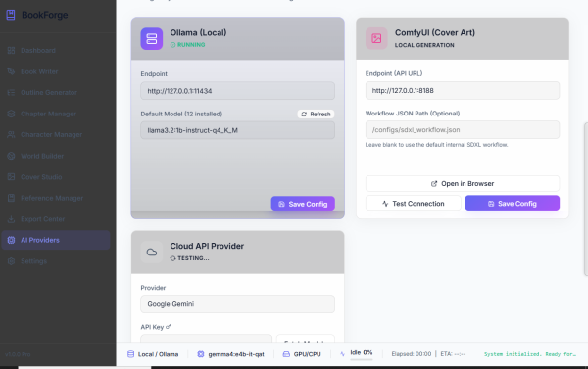Click the open-external icon in Open in Browser
This screenshot has width=588, height=369.
pos(434,184)
